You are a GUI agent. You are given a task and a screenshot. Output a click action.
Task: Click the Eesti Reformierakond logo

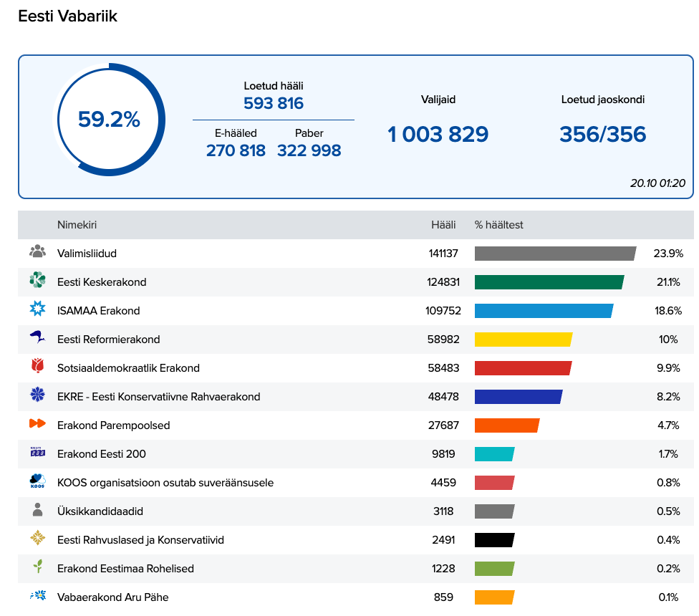(x=37, y=338)
